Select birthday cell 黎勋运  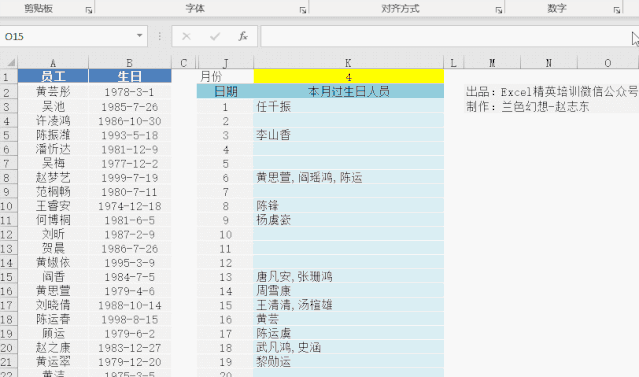point(348,362)
